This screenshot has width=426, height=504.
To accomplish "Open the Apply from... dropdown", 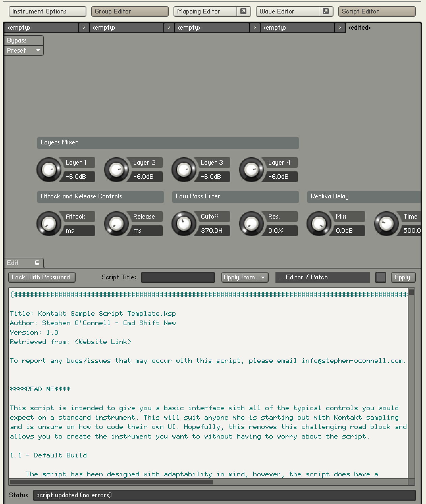I will click(x=244, y=277).
